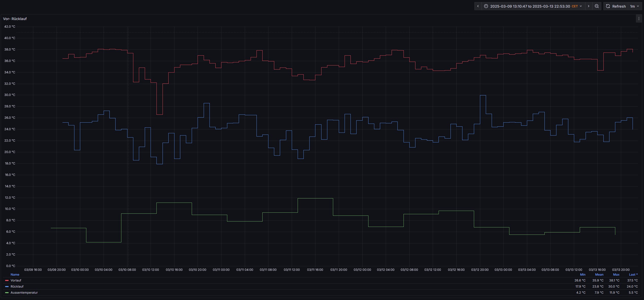Image resolution: width=644 pixels, height=300 pixels.
Task: Toggle the Vorlauf series in legend
Action: [16, 280]
